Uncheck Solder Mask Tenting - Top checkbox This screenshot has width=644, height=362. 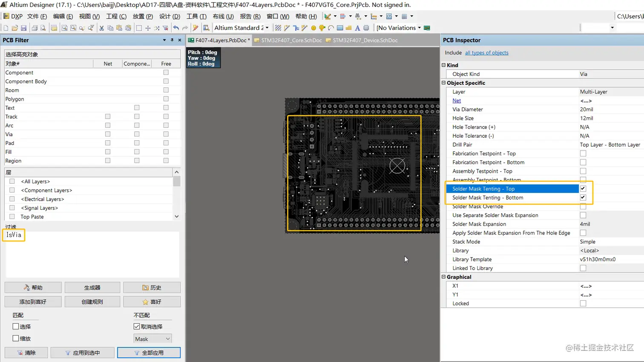click(x=583, y=188)
